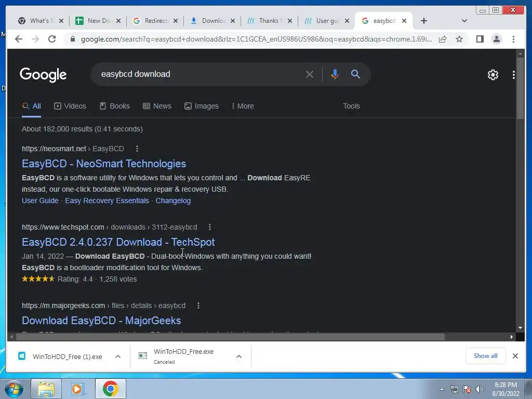Bookmark this page with the star icon

click(x=459, y=39)
